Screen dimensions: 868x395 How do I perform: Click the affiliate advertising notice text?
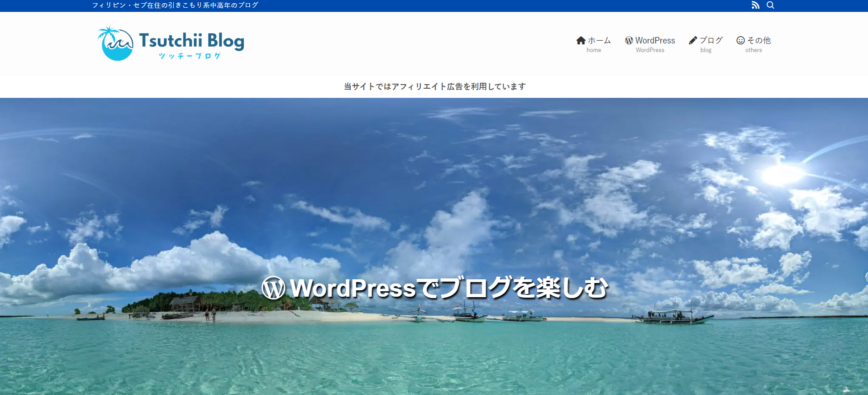click(434, 86)
